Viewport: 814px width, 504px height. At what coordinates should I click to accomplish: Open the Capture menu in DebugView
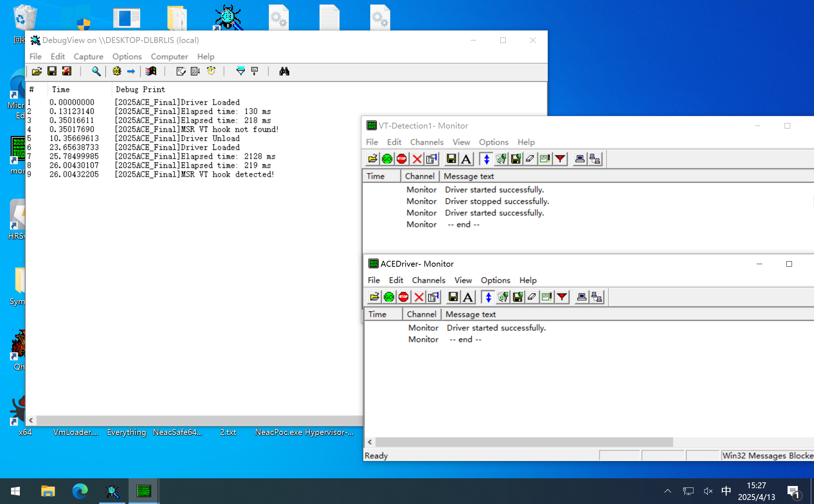(x=89, y=57)
